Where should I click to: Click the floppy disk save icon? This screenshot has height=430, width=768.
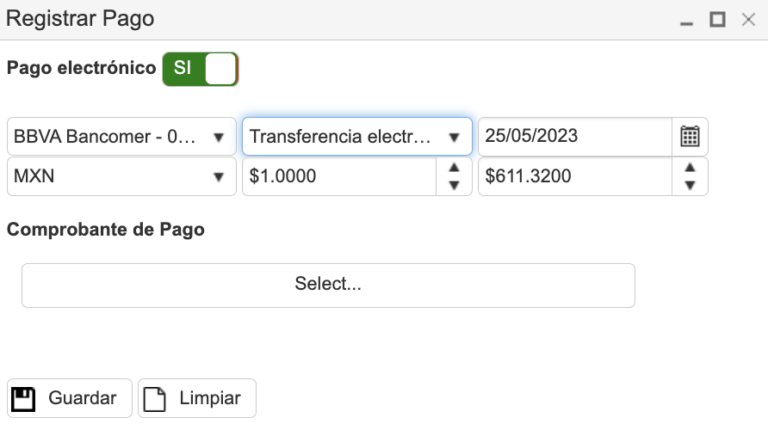coord(23,398)
